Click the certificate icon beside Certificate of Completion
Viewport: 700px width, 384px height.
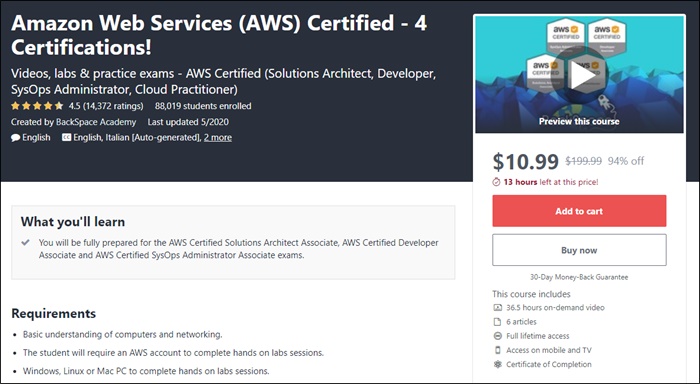(x=497, y=364)
